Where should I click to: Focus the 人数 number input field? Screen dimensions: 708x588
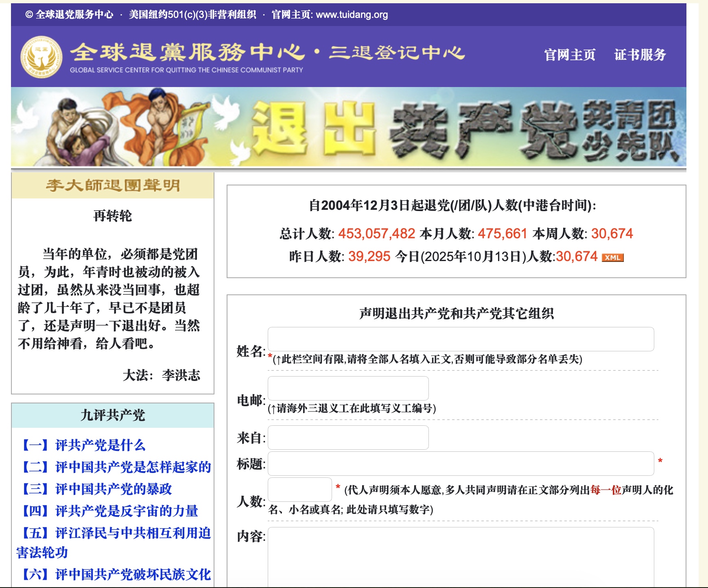pyautogui.click(x=299, y=490)
